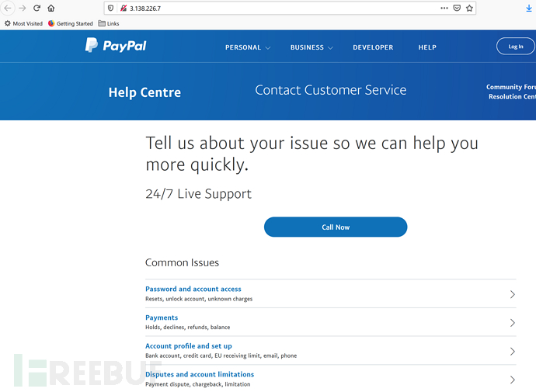Screen dimensions: 536x392
Task: Click the browser back arrow
Action: (x=8, y=9)
